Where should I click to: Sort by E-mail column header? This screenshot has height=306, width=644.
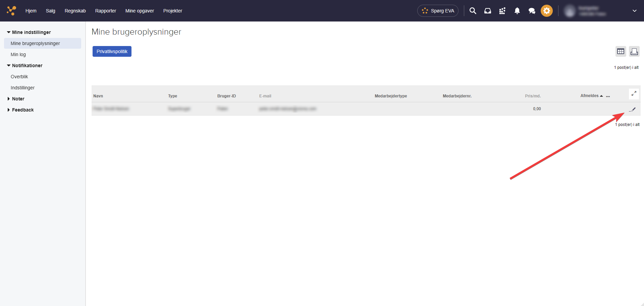tap(265, 96)
